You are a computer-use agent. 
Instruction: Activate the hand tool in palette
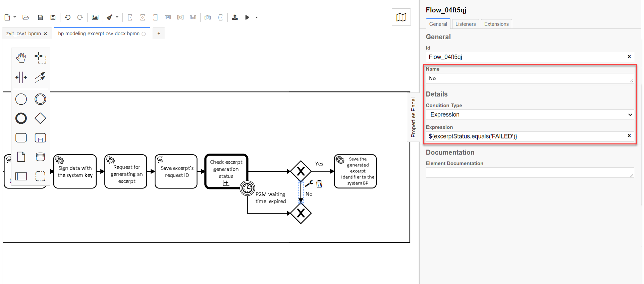coord(21,58)
